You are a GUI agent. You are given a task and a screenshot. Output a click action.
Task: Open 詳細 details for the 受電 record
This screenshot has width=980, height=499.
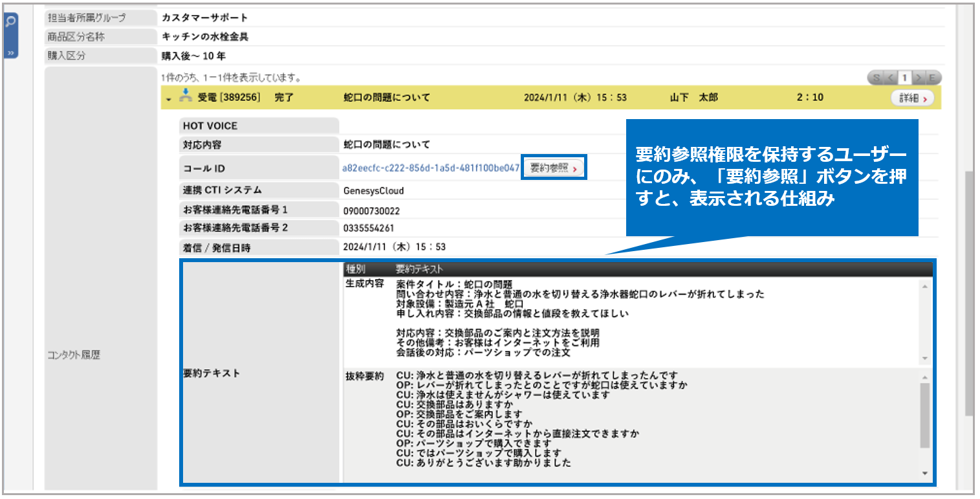(913, 98)
